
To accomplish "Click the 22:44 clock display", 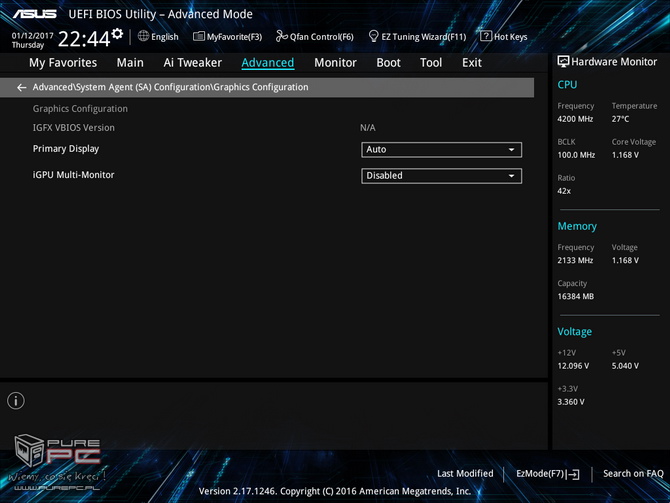I will click(x=84, y=39).
